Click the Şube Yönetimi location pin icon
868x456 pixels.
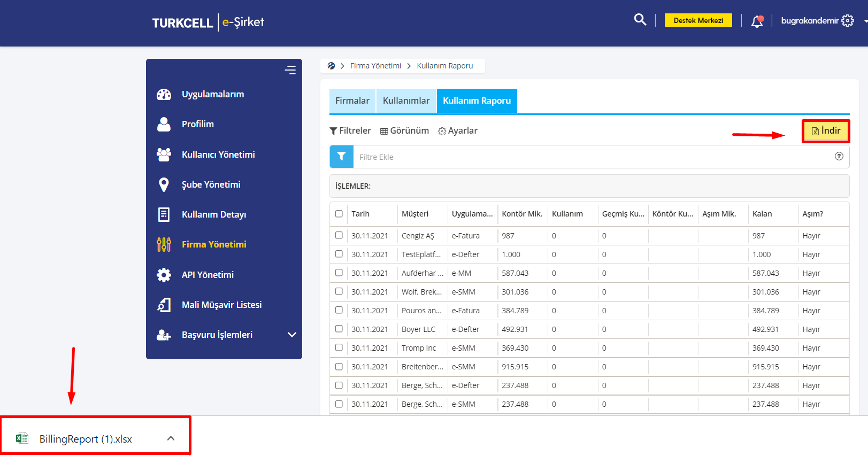164,184
